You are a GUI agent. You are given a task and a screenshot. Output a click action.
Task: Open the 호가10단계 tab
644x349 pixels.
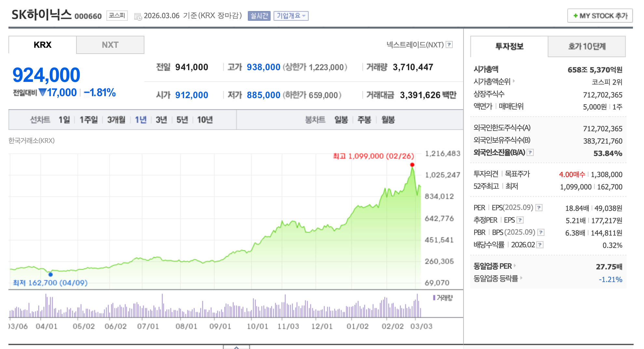click(587, 46)
